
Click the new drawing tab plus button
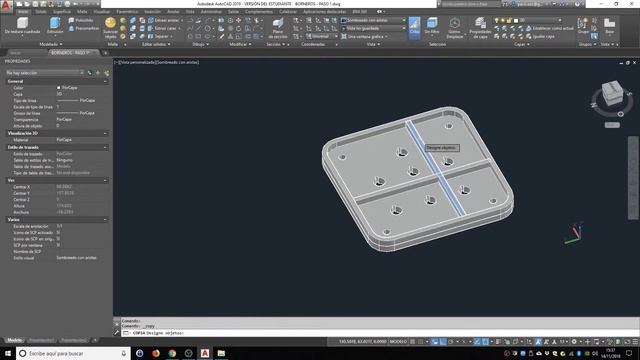[105, 53]
